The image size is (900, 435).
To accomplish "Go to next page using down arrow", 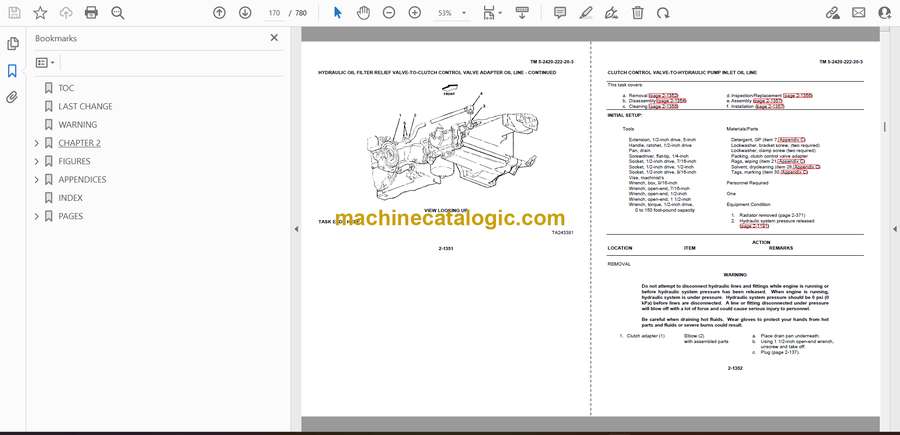I will click(245, 13).
